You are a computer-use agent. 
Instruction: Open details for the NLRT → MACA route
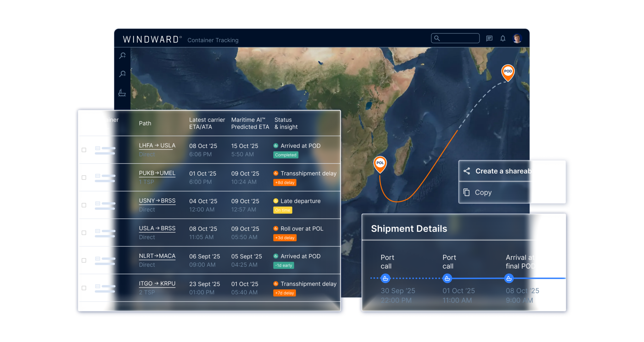[157, 256]
